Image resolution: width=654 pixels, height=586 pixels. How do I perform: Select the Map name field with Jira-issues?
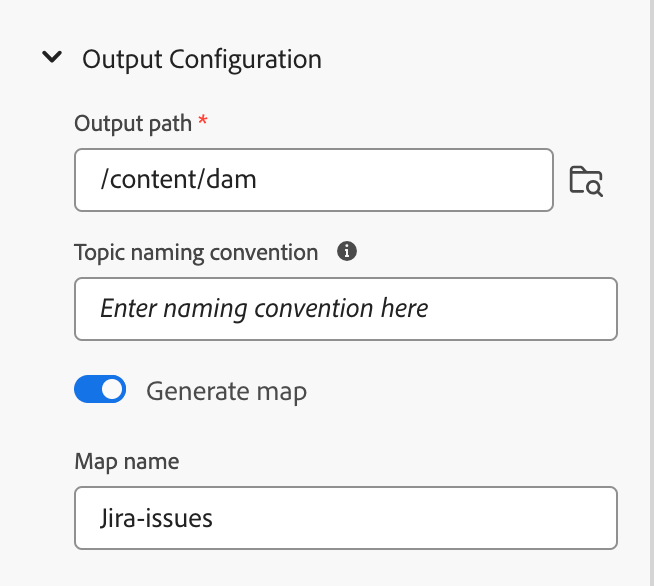pyautogui.click(x=346, y=518)
